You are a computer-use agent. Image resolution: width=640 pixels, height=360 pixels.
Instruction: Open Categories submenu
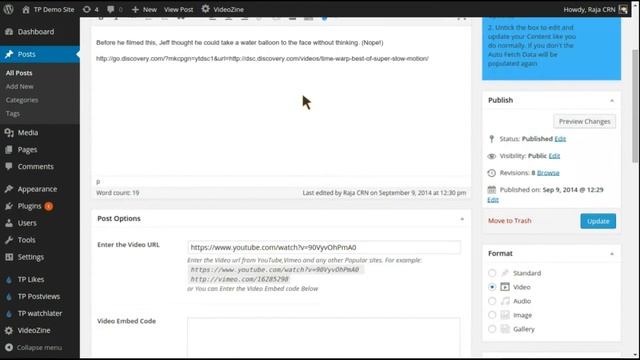tap(22, 100)
